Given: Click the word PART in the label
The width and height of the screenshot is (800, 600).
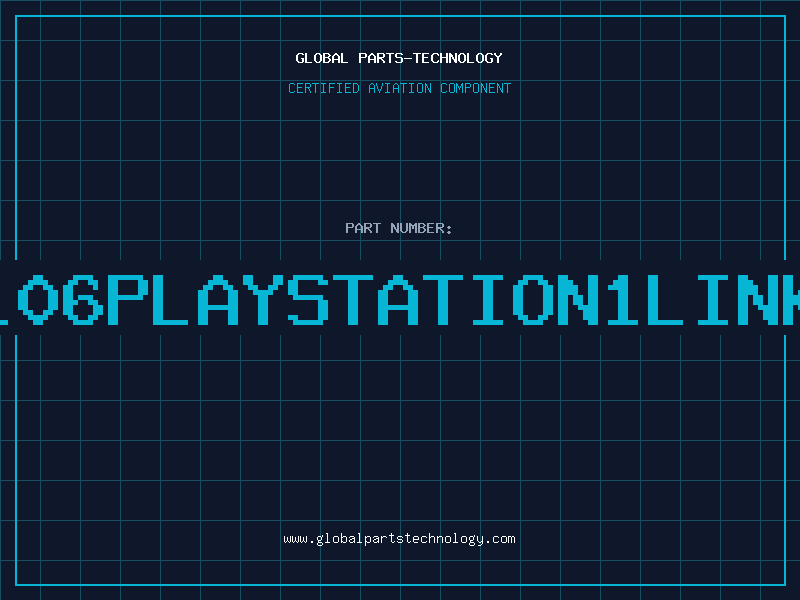Looking at the screenshot, I should pyautogui.click(x=363, y=228).
